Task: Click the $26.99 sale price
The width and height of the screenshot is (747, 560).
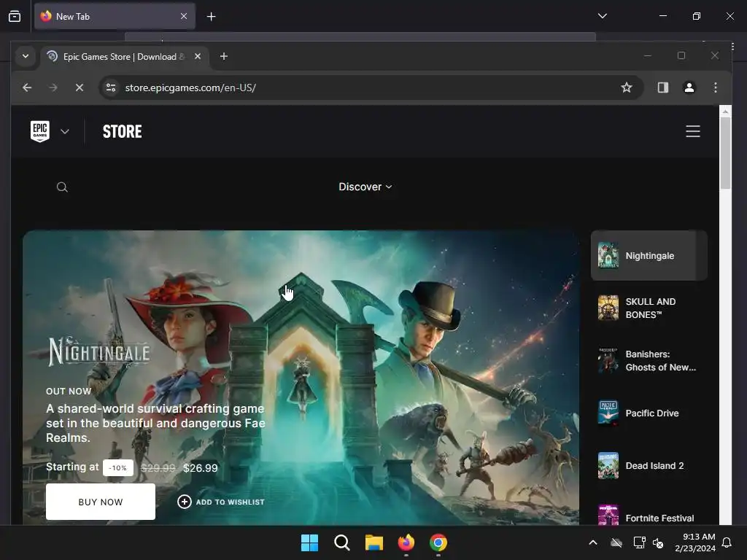Action: pos(201,468)
